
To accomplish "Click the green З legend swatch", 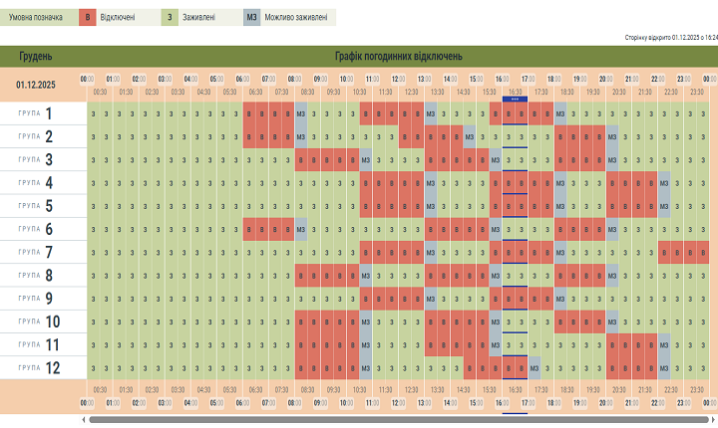I will coord(169,17).
